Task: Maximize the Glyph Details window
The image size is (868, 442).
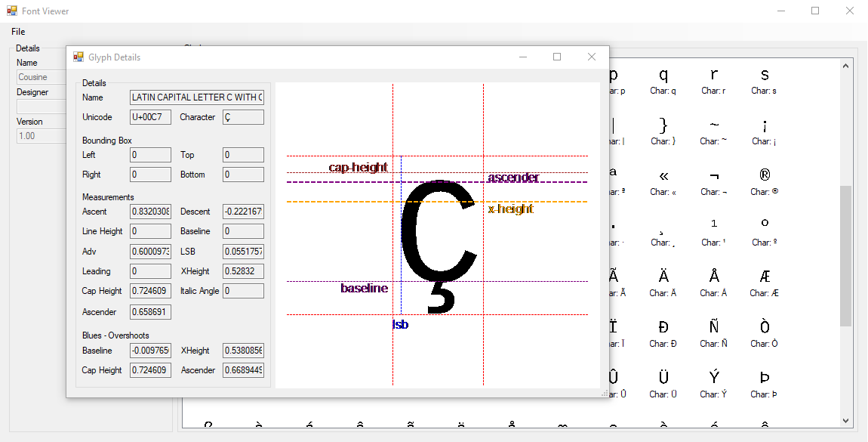Action: coord(557,57)
